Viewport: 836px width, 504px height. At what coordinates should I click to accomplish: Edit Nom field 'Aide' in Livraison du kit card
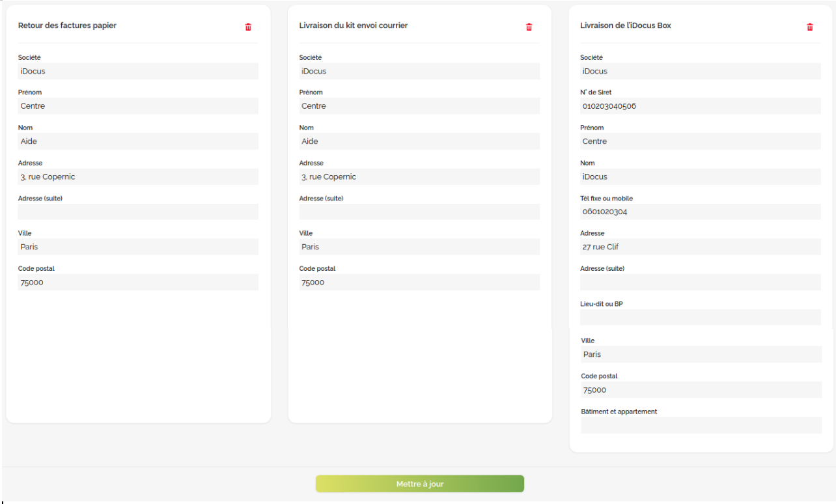[x=419, y=141]
